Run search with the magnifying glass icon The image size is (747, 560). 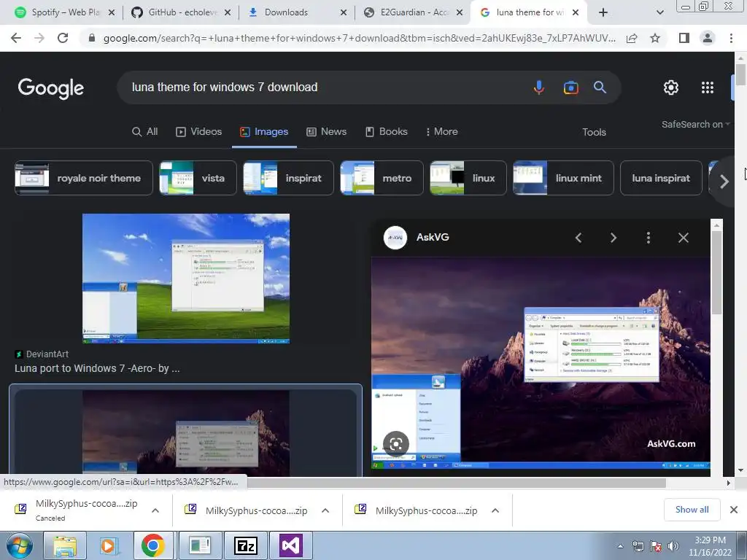(x=600, y=87)
